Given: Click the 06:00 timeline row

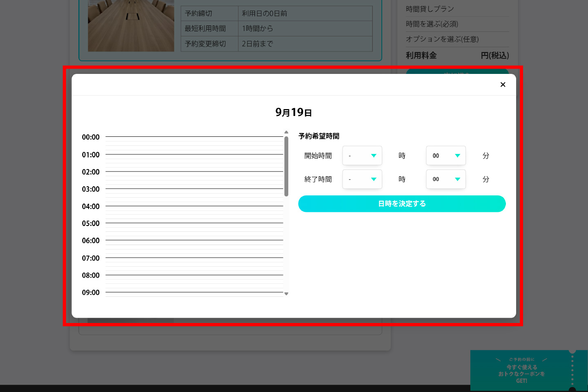Looking at the screenshot, I should [x=194, y=243].
